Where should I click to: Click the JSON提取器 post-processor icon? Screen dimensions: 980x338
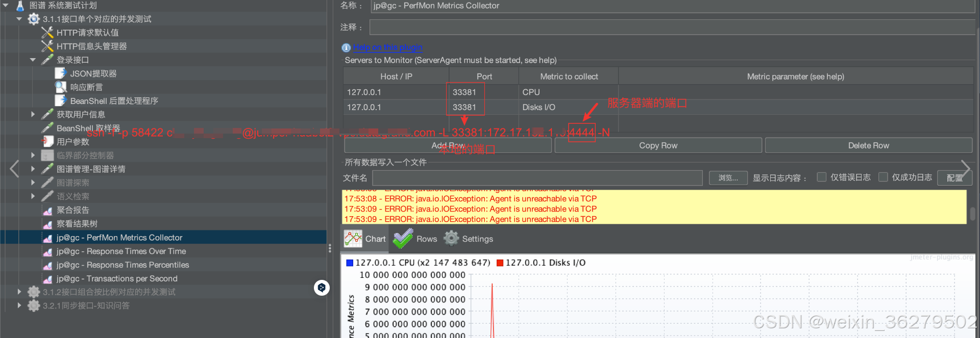coord(61,73)
